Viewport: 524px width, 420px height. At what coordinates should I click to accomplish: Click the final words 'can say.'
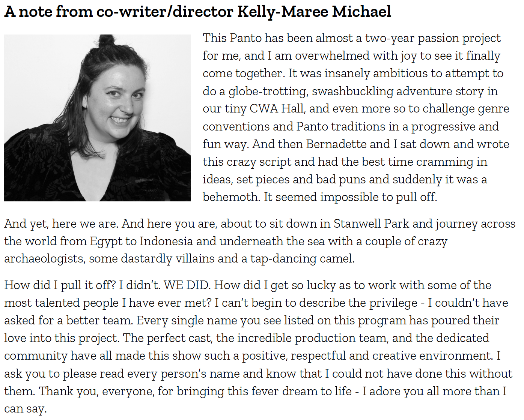click(x=26, y=409)
